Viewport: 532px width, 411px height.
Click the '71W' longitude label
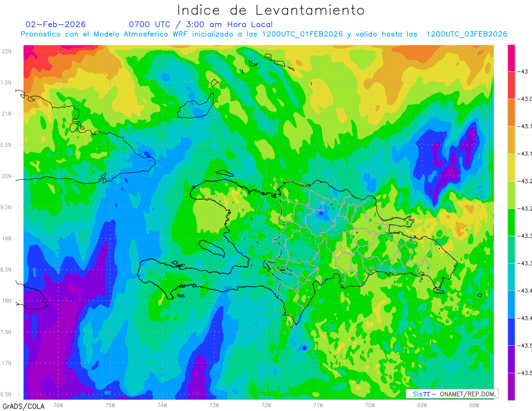tap(318, 405)
